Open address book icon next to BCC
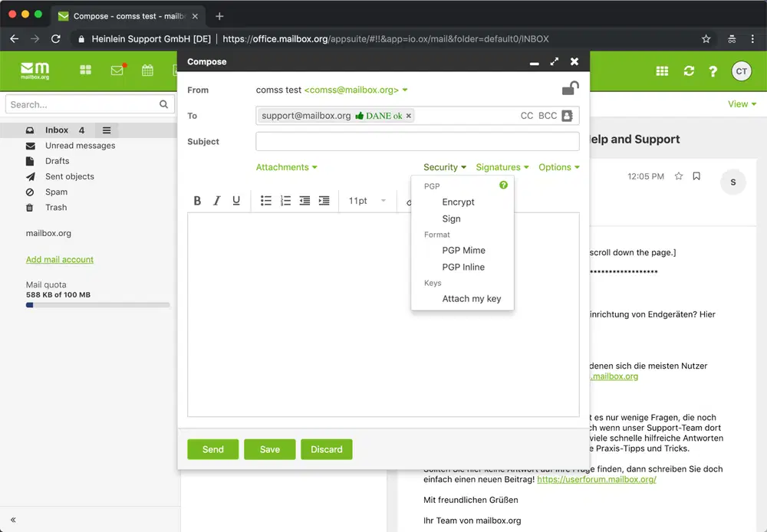This screenshot has height=532, width=767. (x=567, y=116)
